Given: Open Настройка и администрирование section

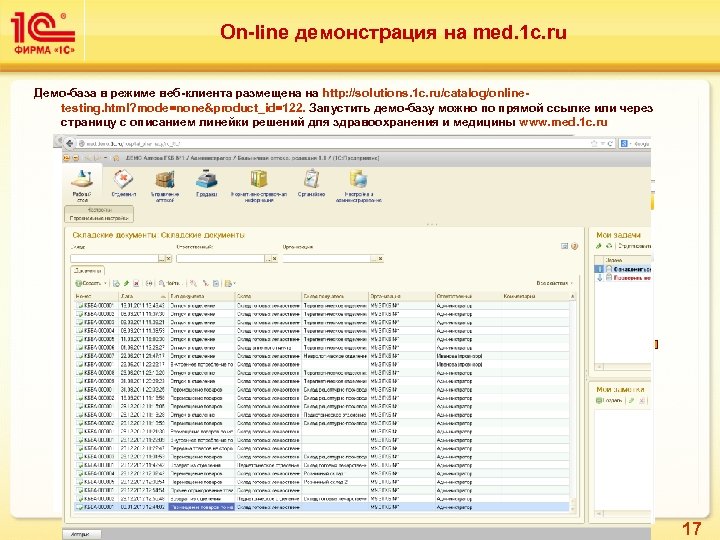Looking at the screenshot, I should click(359, 186).
